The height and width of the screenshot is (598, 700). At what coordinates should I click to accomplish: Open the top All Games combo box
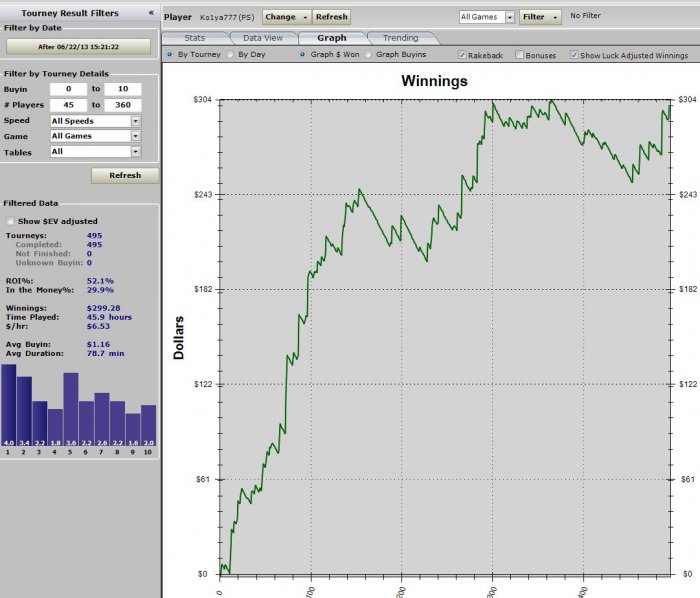[487, 17]
